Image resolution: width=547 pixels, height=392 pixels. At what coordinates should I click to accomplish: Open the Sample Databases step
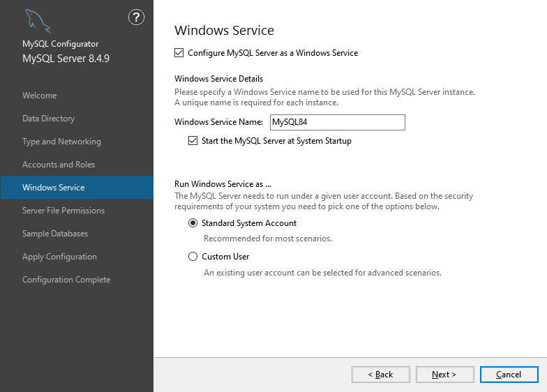tap(55, 234)
